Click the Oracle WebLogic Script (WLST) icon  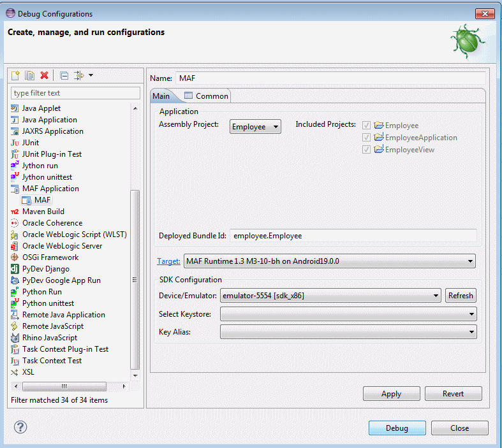[15, 235]
